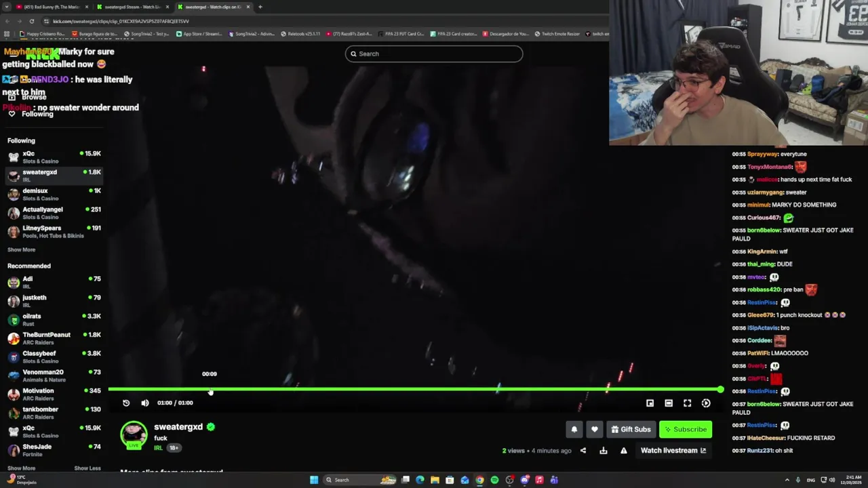Click the progress bar end handle

tap(720, 390)
